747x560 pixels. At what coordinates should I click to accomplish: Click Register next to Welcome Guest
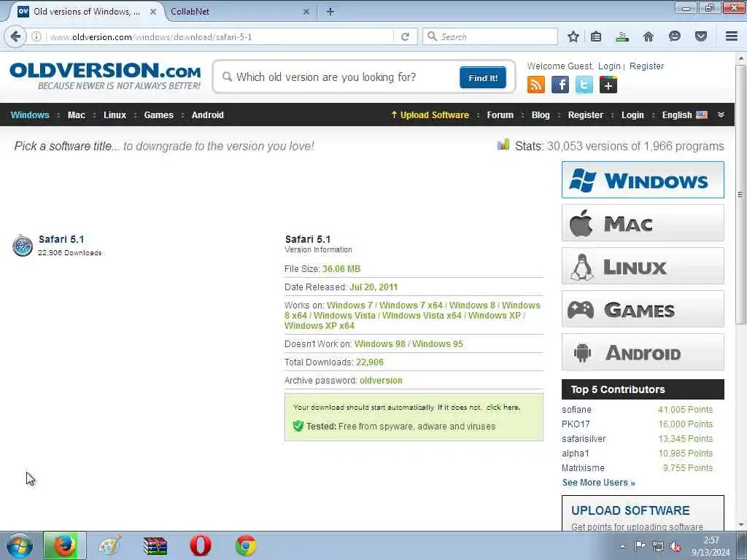click(x=646, y=66)
